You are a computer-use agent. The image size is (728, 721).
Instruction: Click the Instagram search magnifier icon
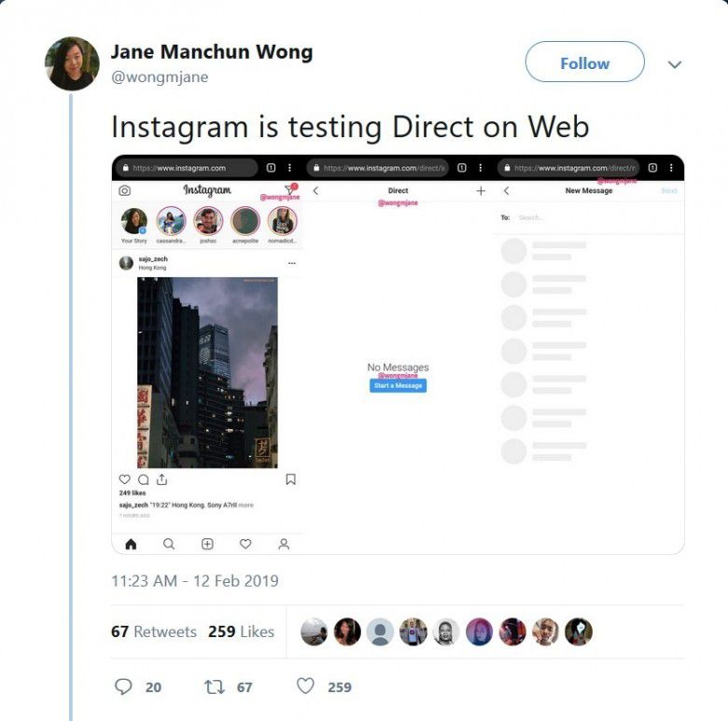click(x=169, y=544)
